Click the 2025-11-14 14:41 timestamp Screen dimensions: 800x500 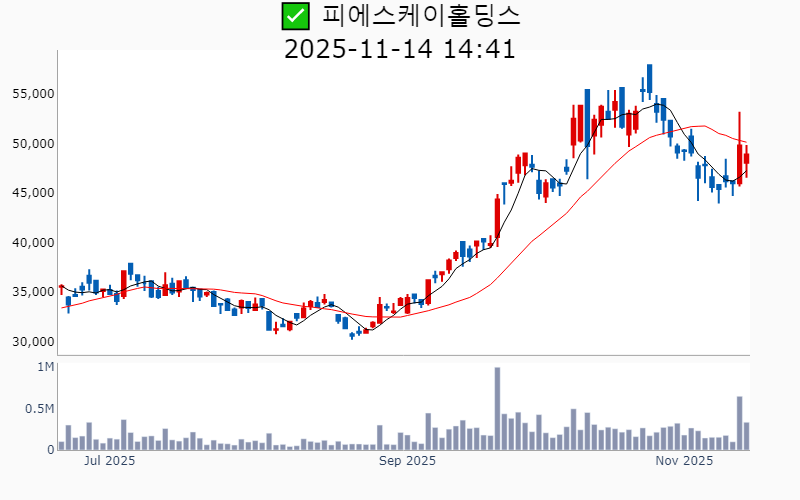pyautogui.click(x=400, y=48)
